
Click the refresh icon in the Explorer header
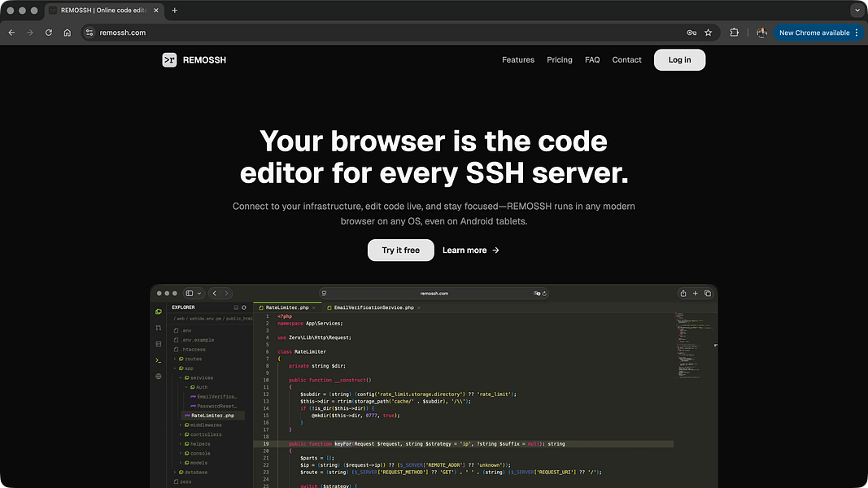244,307
